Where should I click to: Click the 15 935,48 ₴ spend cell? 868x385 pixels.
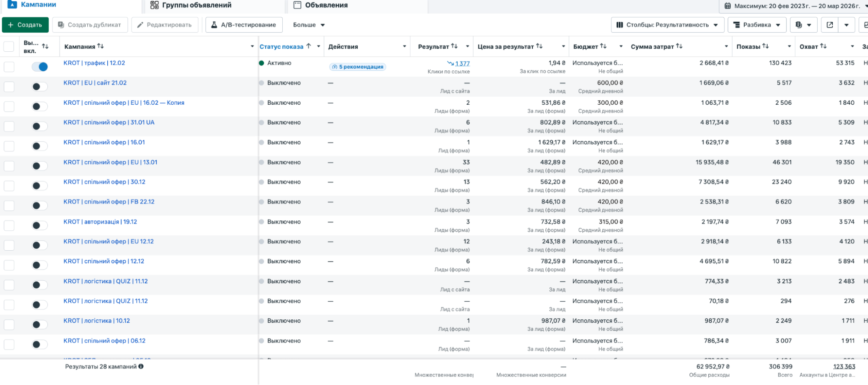(712, 162)
